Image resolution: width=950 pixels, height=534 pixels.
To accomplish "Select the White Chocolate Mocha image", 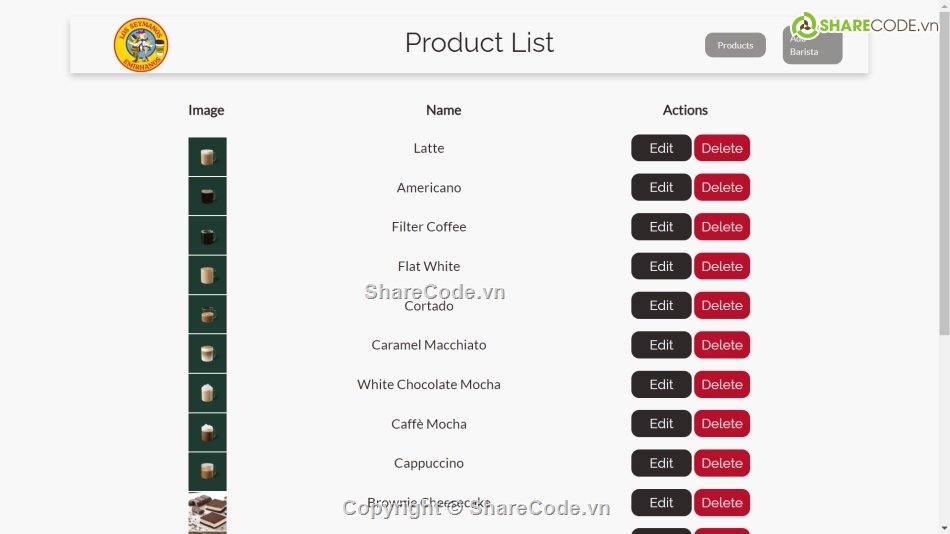I will pos(207,393).
